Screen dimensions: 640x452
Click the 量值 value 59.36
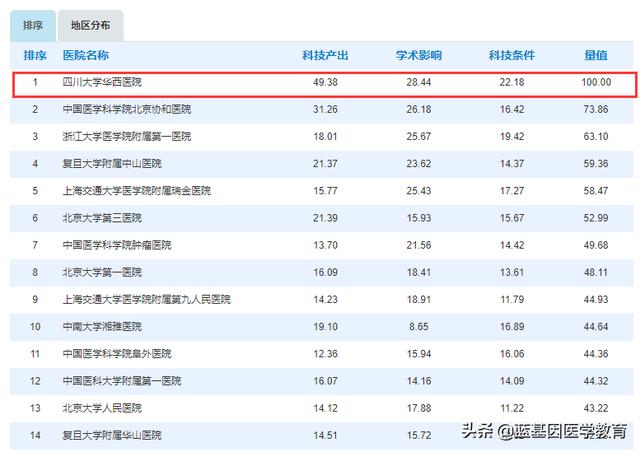[x=596, y=164]
